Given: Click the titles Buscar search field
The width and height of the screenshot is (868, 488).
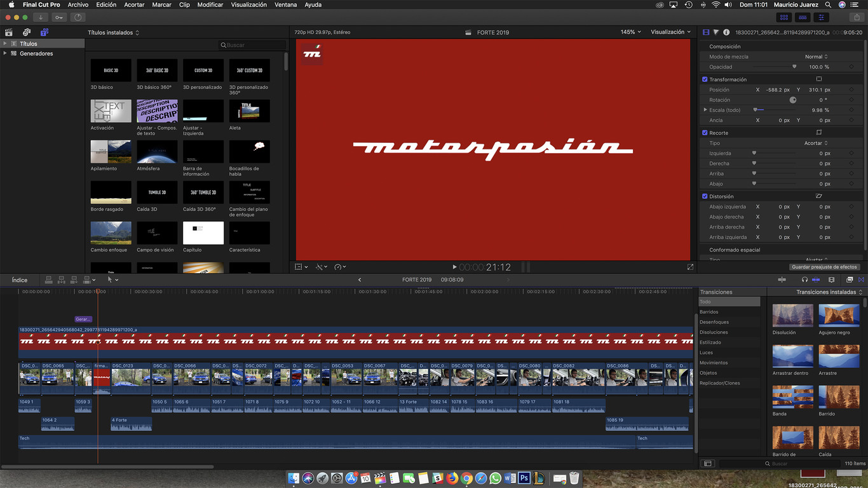Looking at the screenshot, I should pyautogui.click(x=253, y=45).
